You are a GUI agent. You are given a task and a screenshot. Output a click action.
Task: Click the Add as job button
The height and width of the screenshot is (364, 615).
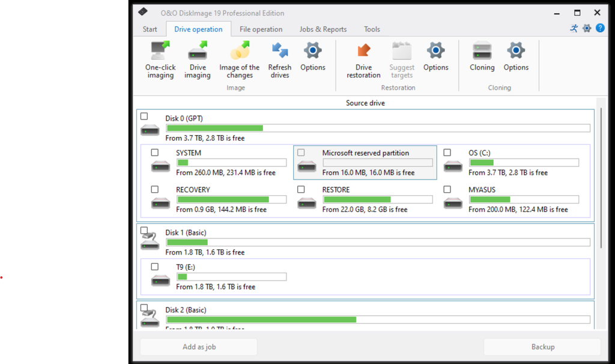click(198, 347)
